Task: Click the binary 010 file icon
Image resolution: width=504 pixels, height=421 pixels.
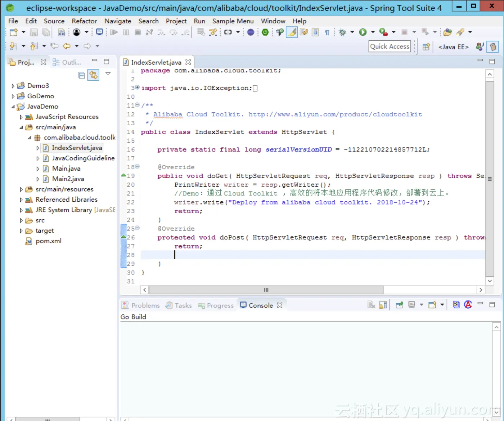Action: [62, 32]
